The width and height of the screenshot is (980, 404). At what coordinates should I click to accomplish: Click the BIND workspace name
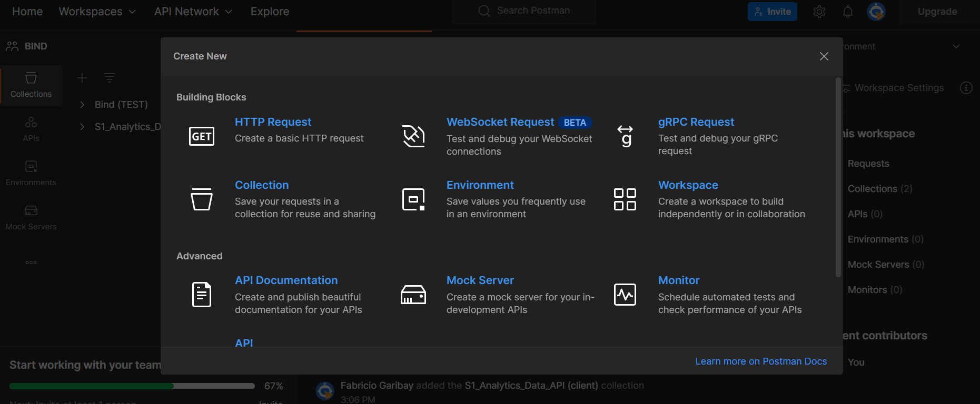coord(36,46)
